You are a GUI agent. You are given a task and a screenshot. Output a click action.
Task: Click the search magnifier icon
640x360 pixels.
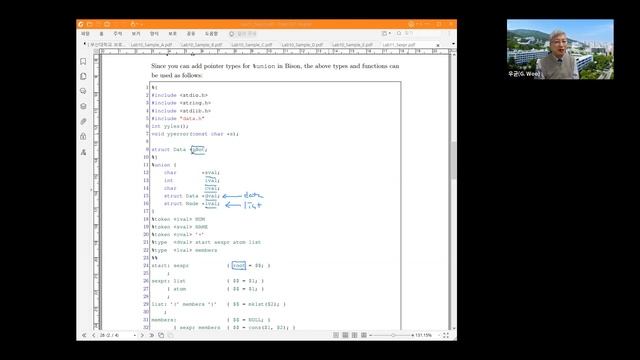click(x=399, y=33)
